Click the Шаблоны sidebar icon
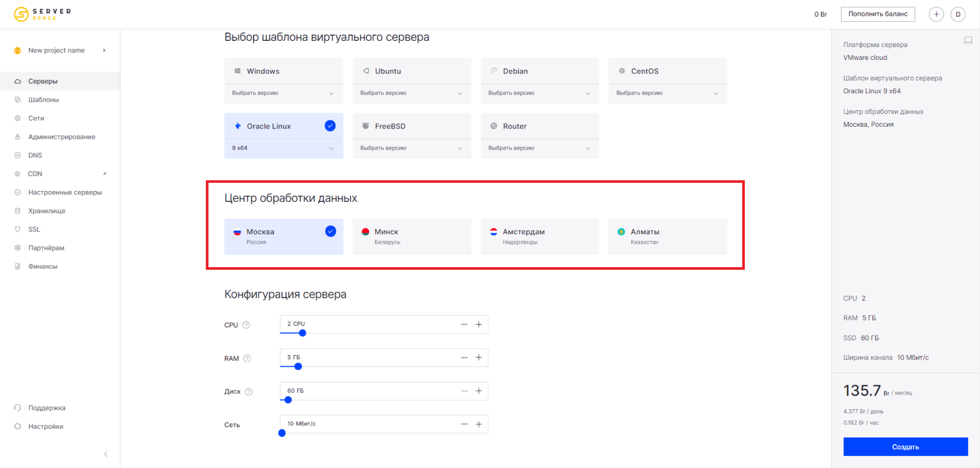Image resolution: width=980 pixels, height=468 pixels. point(17,100)
